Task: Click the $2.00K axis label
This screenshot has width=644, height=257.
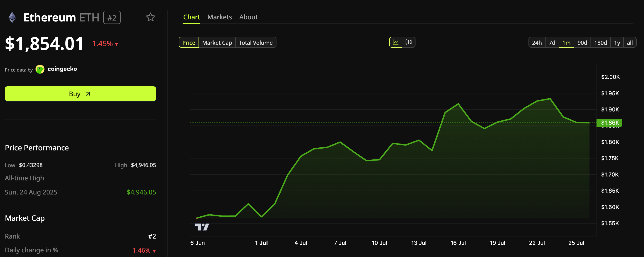Action: click(x=610, y=77)
